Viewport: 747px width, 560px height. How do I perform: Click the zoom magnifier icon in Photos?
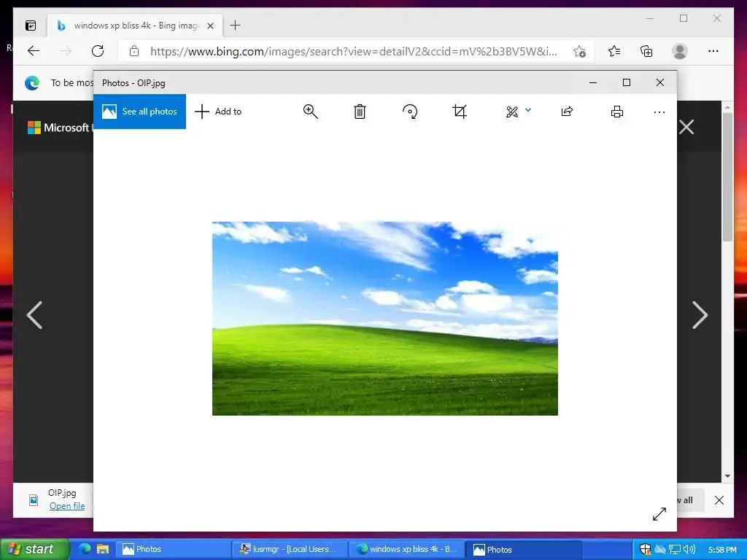(311, 112)
